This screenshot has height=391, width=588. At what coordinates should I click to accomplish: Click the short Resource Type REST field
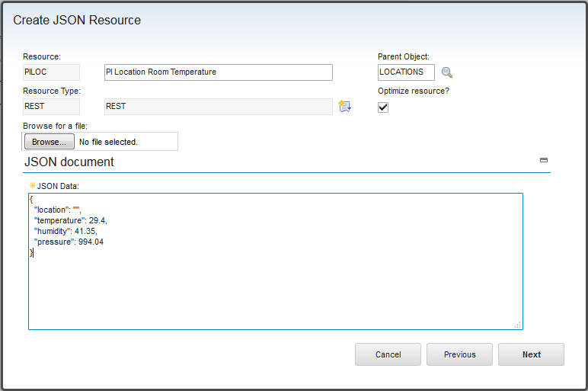[x=51, y=107]
